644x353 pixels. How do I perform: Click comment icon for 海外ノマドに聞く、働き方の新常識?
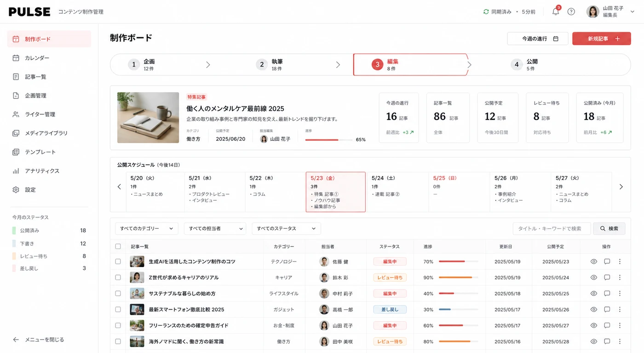(607, 341)
